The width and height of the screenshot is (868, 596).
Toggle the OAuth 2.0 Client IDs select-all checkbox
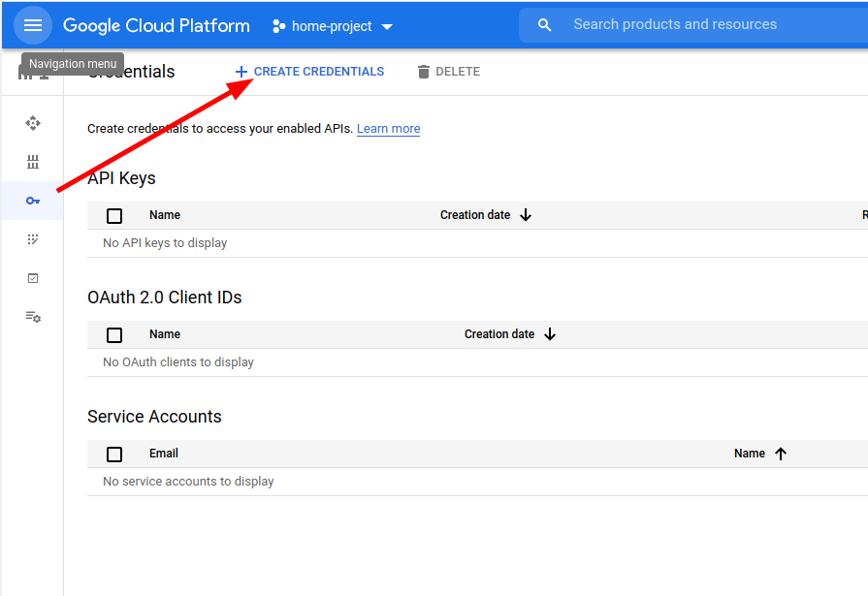point(114,334)
